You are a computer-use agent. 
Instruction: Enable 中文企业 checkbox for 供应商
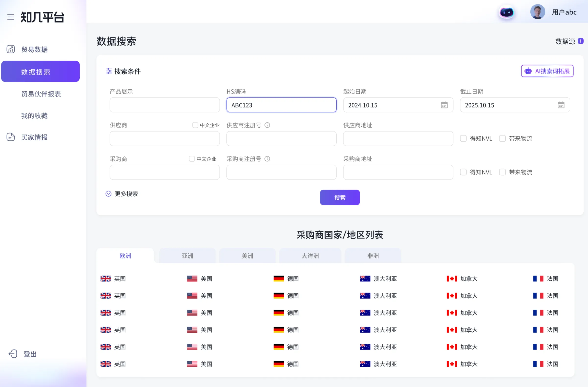(x=195, y=125)
